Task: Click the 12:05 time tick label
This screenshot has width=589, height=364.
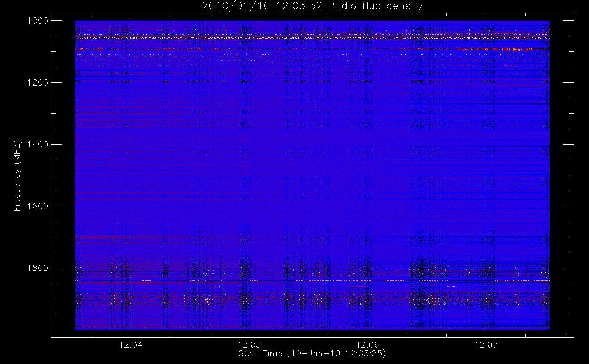Action: (249, 345)
